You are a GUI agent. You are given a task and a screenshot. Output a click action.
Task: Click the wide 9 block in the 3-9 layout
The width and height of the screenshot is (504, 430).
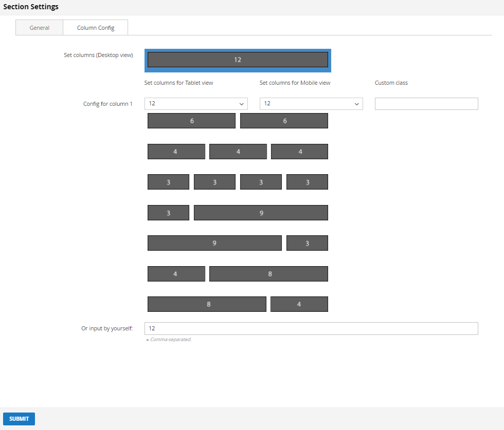[x=261, y=213]
